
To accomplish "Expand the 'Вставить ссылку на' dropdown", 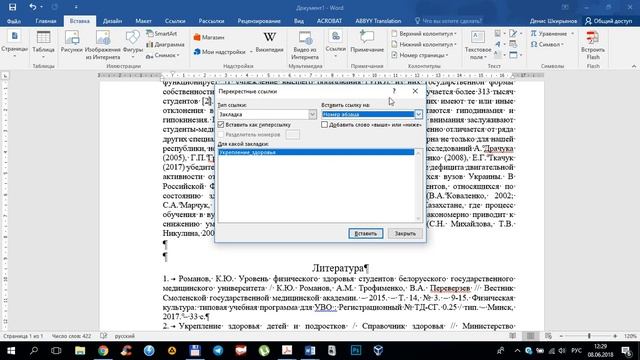I will click(418, 114).
